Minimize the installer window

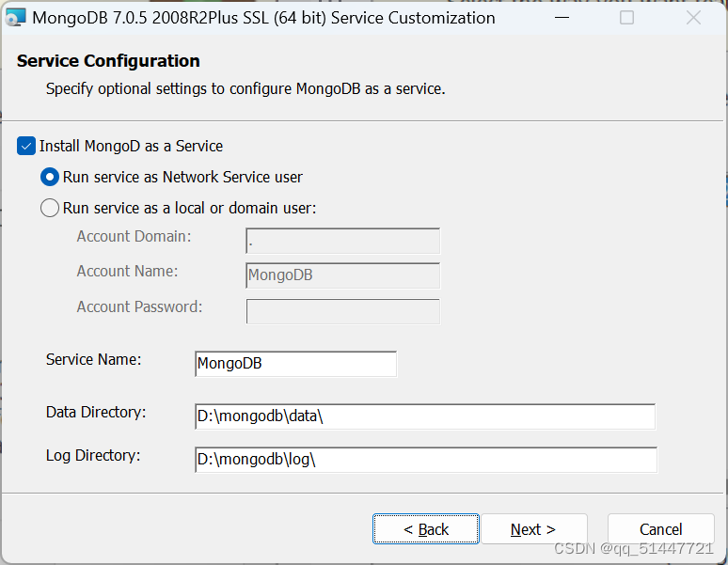point(562,18)
